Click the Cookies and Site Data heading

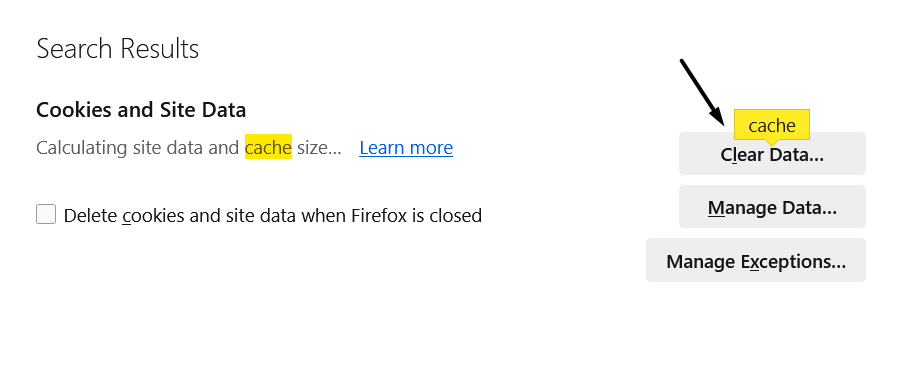point(141,110)
